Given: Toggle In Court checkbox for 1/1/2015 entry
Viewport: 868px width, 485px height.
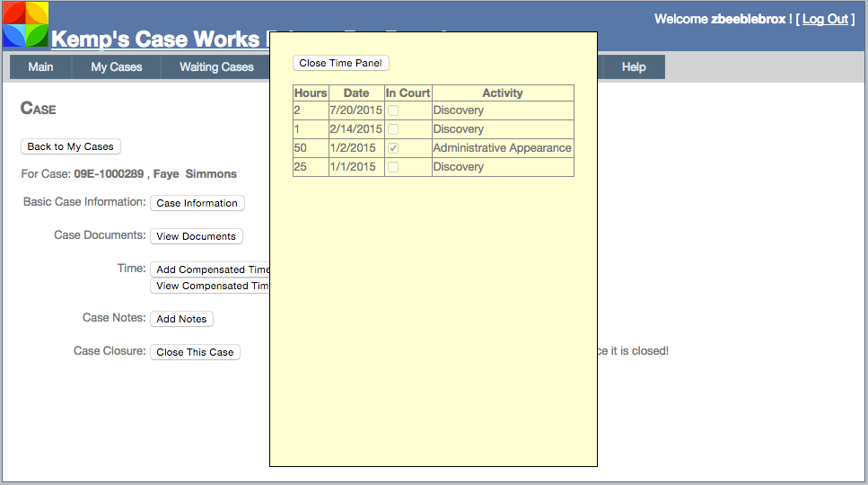Looking at the screenshot, I should click(393, 167).
